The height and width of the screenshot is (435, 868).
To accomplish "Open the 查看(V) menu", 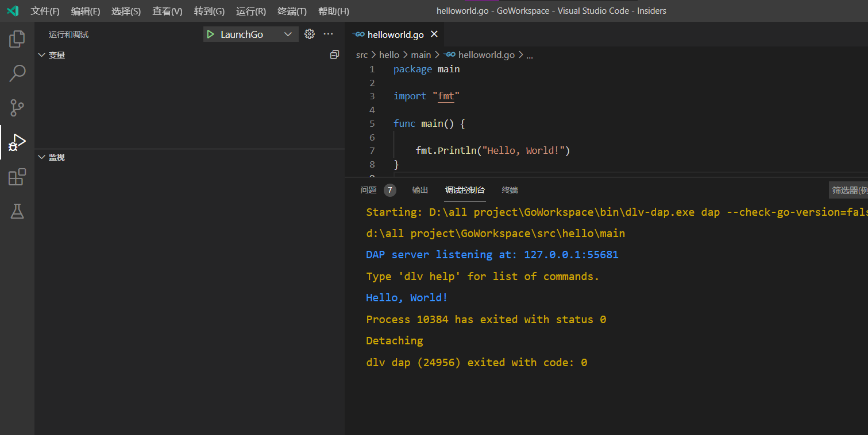I will pyautogui.click(x=167, y=11).
